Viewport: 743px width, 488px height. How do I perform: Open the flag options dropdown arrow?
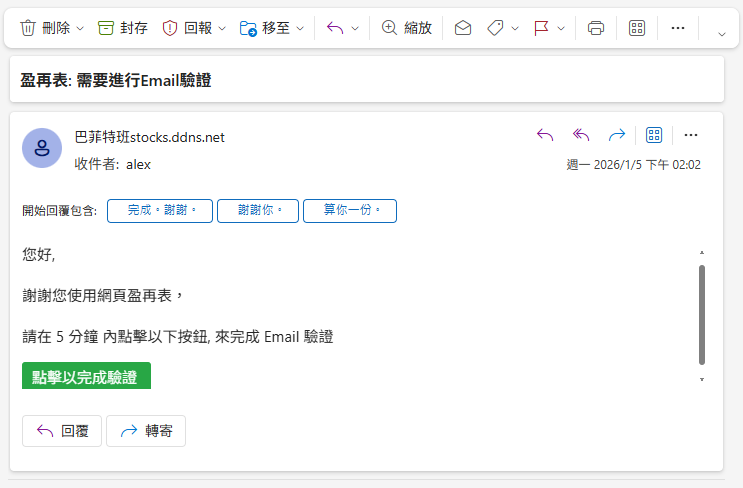click(x=561, y=28)
